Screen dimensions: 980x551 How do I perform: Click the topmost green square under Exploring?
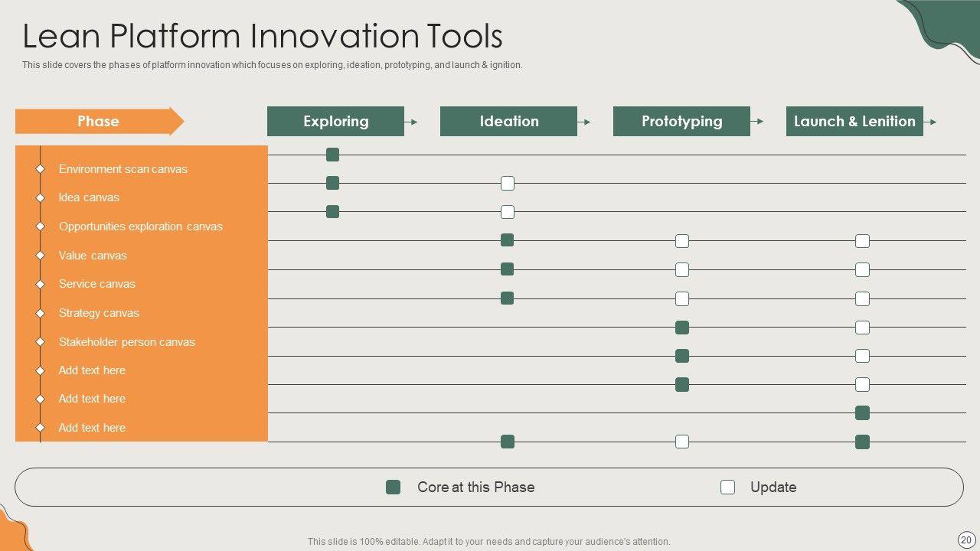click(x=332, y=155)
